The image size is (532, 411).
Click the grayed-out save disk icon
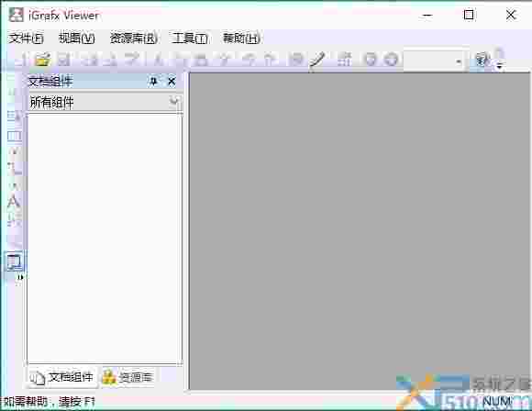[63, 60]
